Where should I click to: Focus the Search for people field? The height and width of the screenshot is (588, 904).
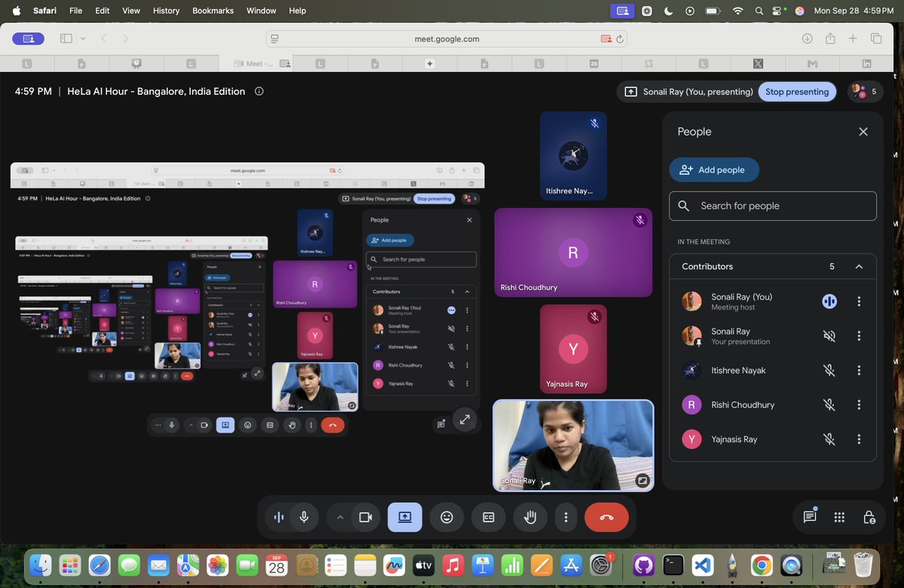[x=773, y=206]
